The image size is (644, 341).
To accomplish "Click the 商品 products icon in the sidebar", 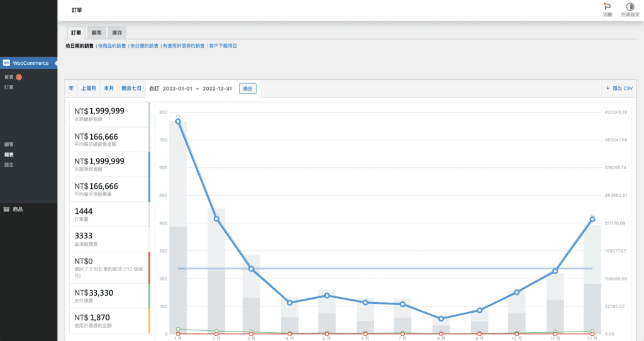I will coord(6,209).
